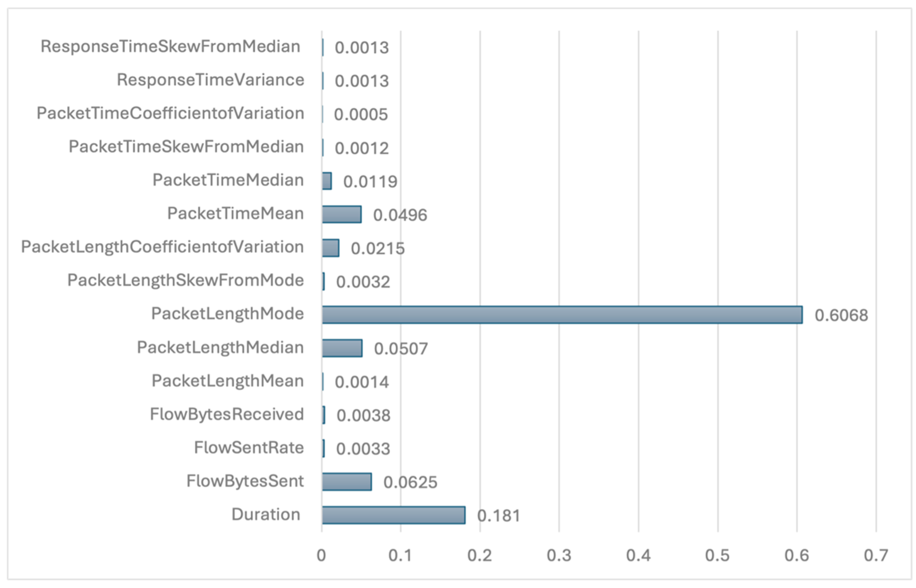The width and height of the screenshot is (916, 588).
Task: Select the 0.181 data label
Action: click(498, 516)
